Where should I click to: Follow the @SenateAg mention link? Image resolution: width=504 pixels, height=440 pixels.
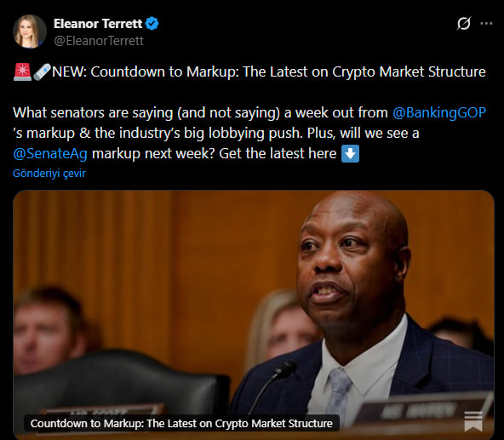coord(50,154)
